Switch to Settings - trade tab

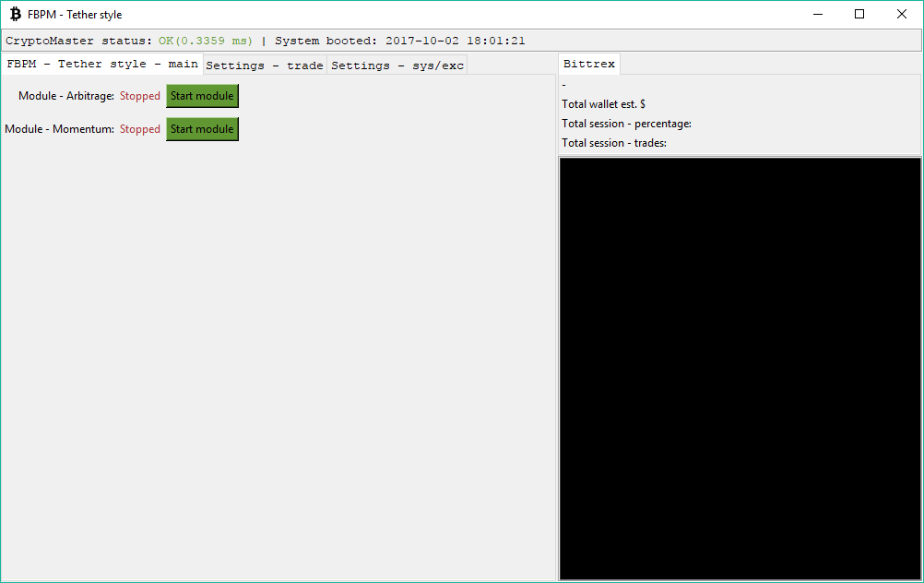tap(265, 65)
